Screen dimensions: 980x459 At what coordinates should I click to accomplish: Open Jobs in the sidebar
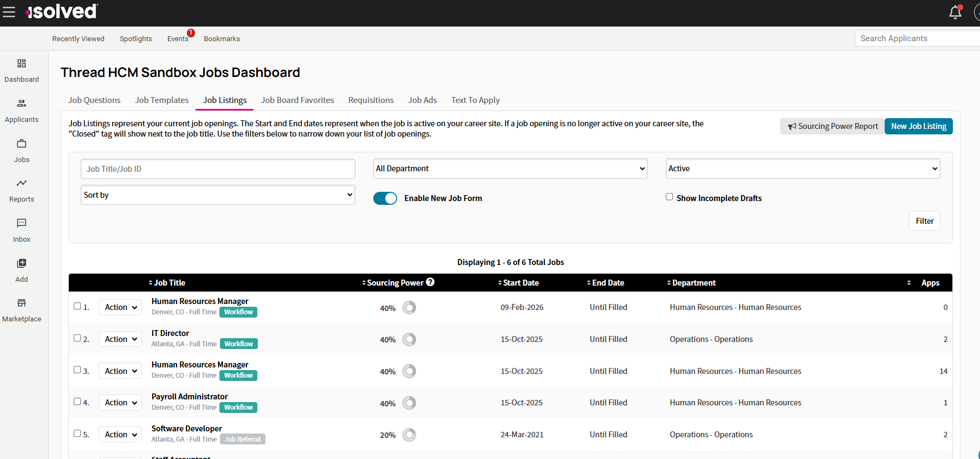(x=22, y=151)
